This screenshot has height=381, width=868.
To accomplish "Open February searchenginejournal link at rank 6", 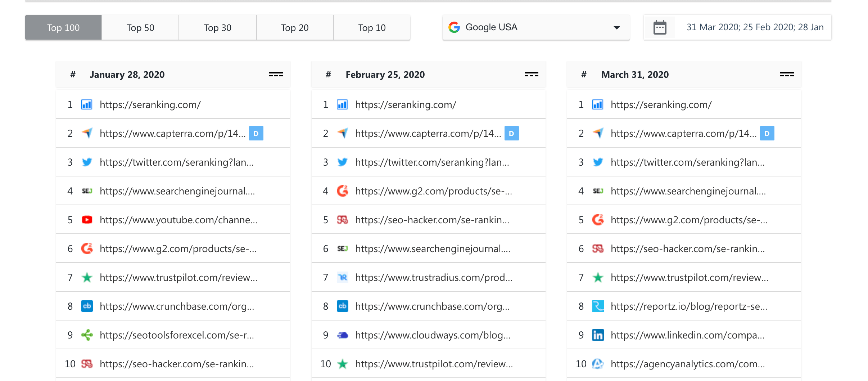I will tap(433, 248).
